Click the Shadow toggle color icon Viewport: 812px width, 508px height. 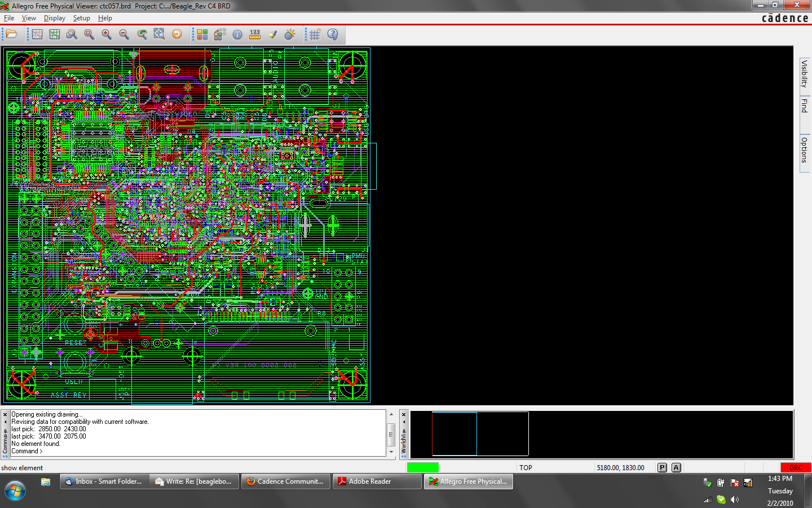click(220, 34)
